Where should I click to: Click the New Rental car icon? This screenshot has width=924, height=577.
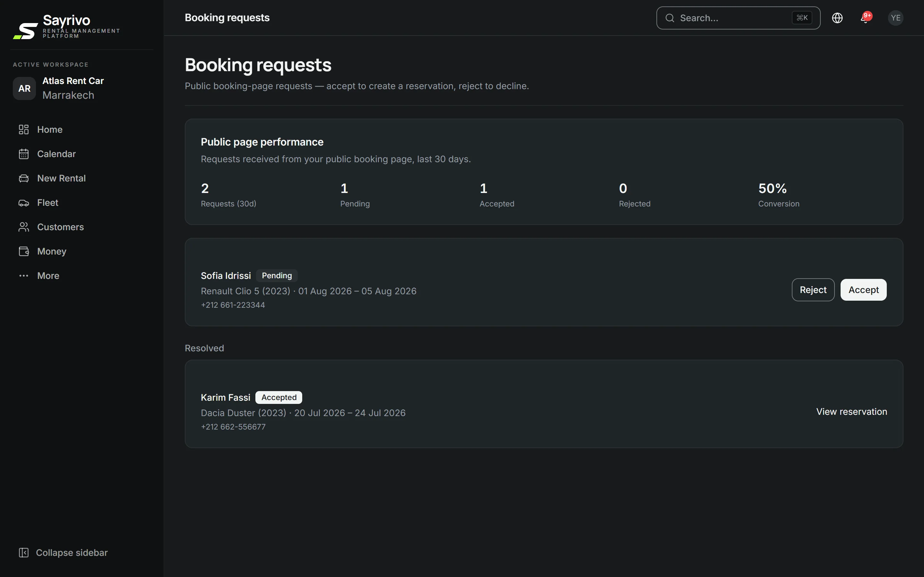24,178
